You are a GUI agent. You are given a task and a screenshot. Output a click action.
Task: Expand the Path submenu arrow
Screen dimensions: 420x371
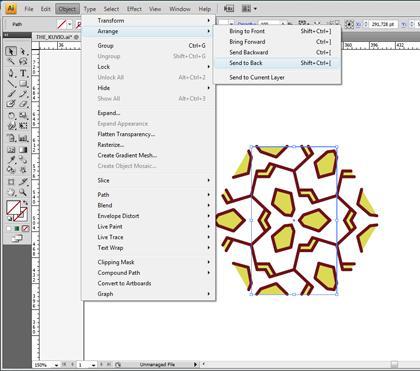coord(209,194)
